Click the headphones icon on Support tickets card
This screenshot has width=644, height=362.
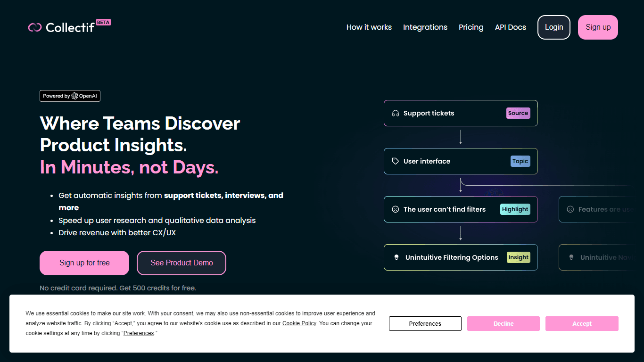pyautogui.click(x=396, y=113)
